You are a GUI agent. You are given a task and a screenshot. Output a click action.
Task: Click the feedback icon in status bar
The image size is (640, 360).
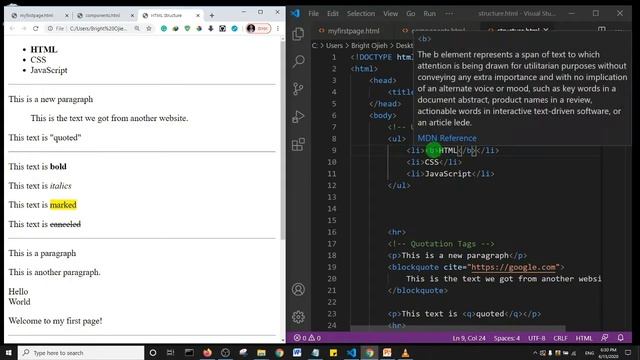click(604, 338)
